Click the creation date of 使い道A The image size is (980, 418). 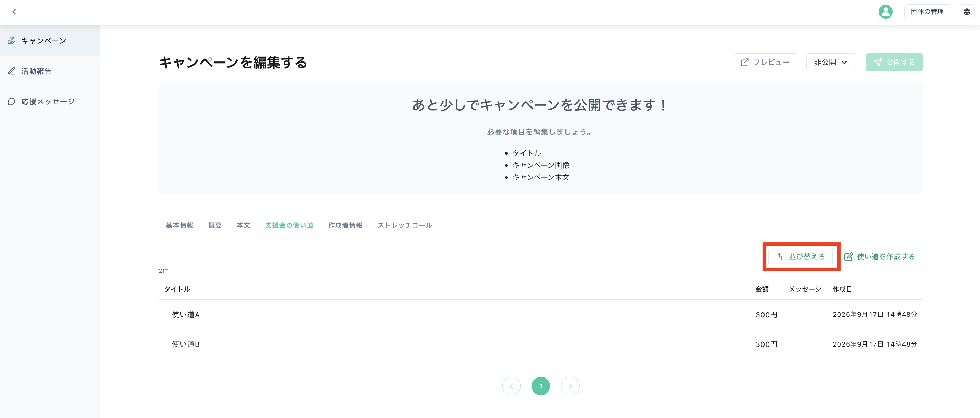875,315
